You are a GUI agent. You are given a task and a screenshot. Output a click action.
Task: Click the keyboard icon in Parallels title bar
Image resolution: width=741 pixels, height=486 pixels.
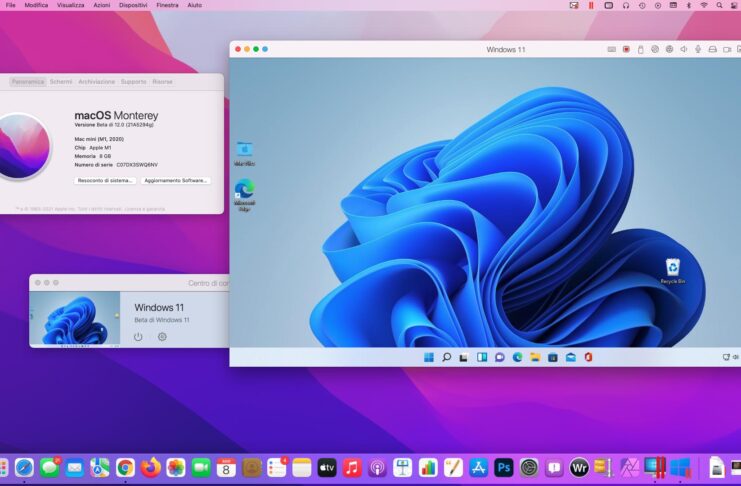tap(612, 49)
